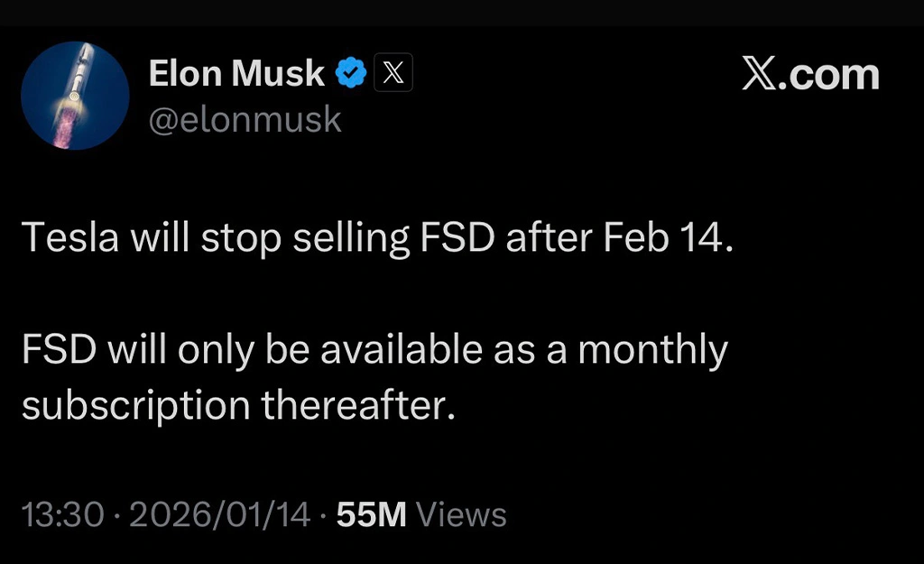Click the blue verified checkmark badge
The height and width of the screenshot is (564, 924).
point(352,74)
